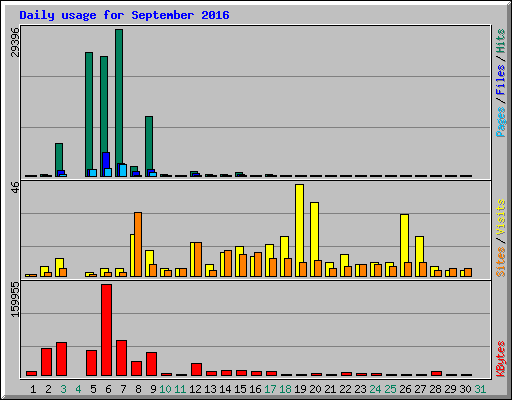Click the yellow visits bar for day 27
512x400 pixels.
419,256
